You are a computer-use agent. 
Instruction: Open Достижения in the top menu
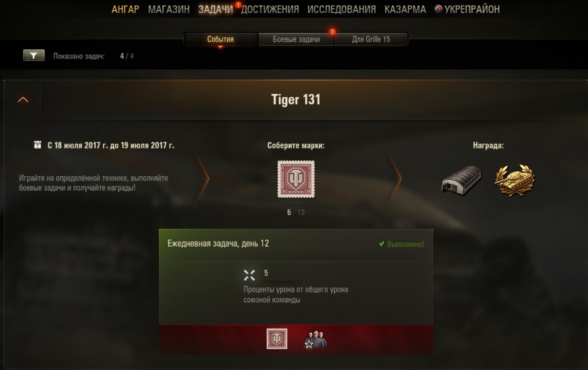[270, 9]
